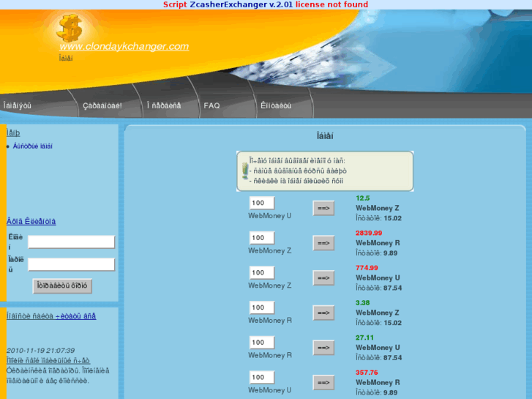The width and height of the screenshot is (532, 399).
Task: Click the 'Script ZcasherExchanger v.2.01 license not found' banner
Action: click(266, 4)
